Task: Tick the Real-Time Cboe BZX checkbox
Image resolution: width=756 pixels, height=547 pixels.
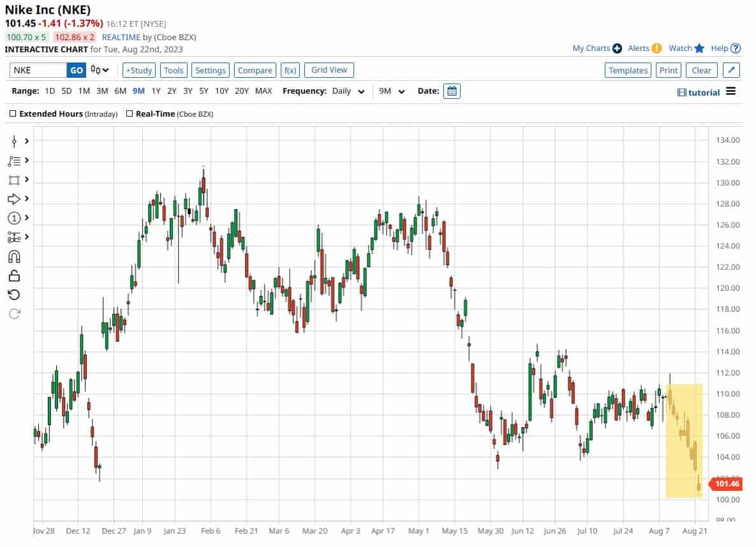Action: [x=130, y=114]
